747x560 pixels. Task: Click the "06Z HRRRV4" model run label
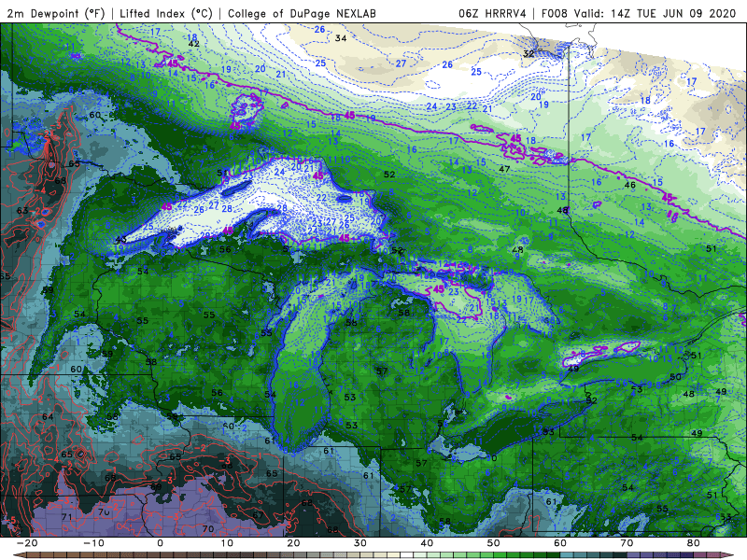click(492, 13)
